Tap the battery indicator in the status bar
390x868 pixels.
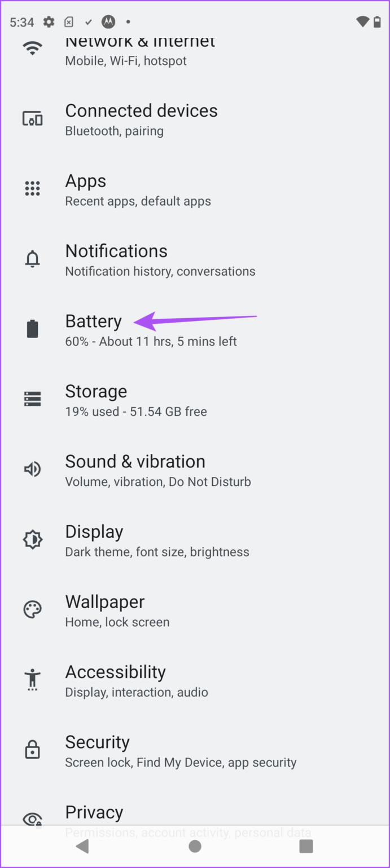[378, 21]
